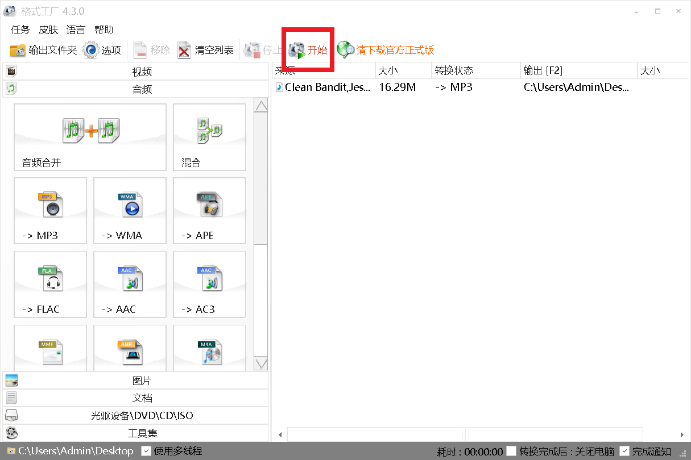Image resolution: width=691 pixels, height=460 pixels.
Task: Toggle 使用多线程 multi-thread checkbox
Action: click(146, 452)
